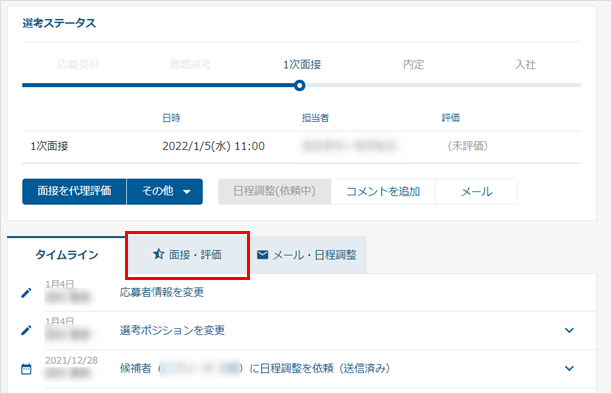Open the メール・日程調整 tab
Viewport: 612px width, 394px height.
[308, 255]
